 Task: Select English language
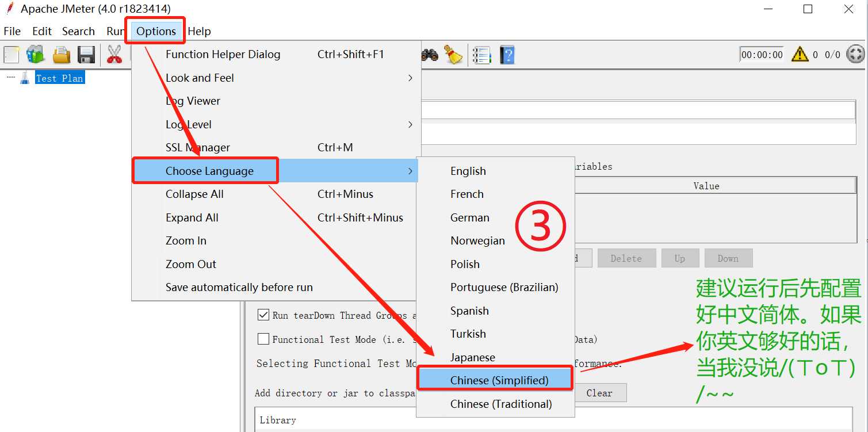pos(495,171)
